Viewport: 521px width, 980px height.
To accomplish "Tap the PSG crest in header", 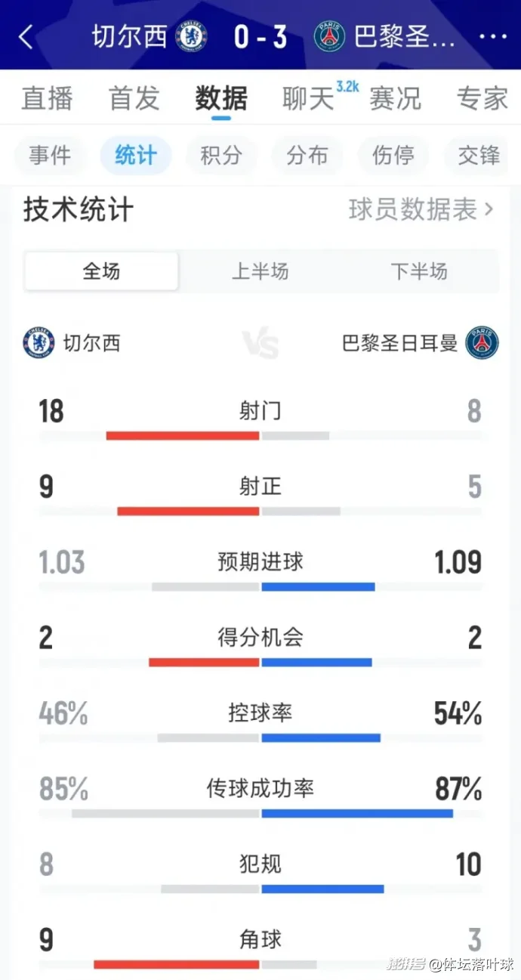I will point(329,36).
